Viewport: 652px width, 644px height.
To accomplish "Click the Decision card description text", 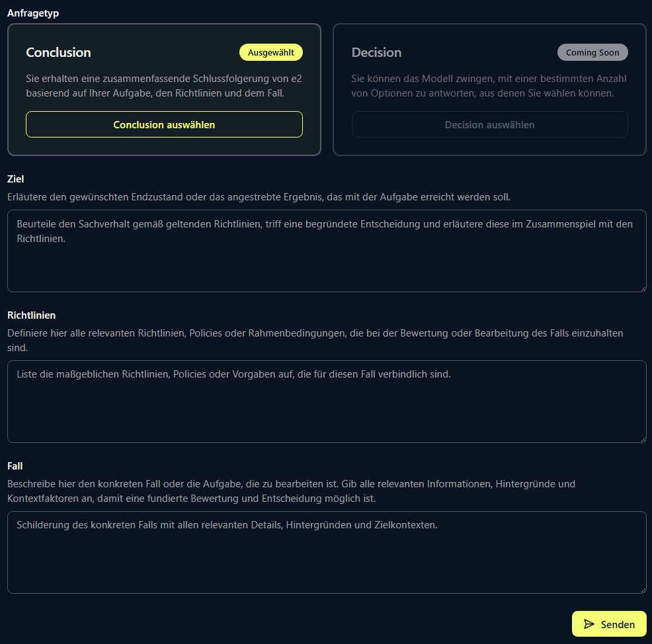I will (489, 86).
